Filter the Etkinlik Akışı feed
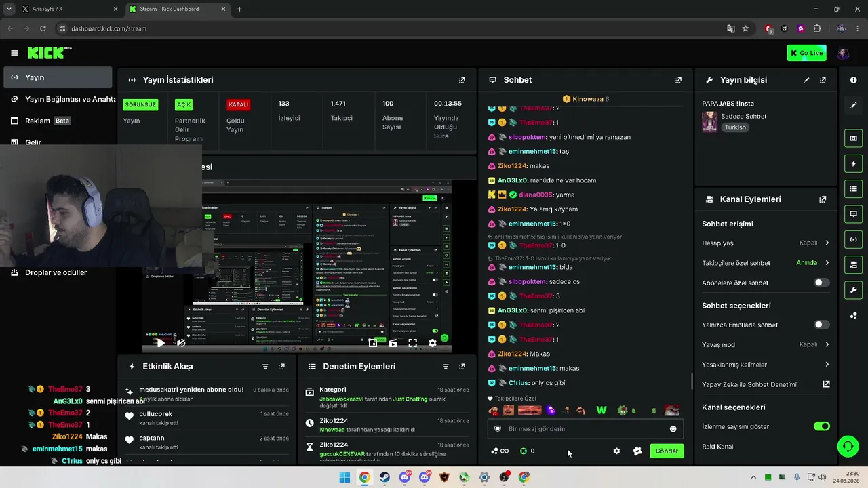The image size is (868, 488). [265, 367]
